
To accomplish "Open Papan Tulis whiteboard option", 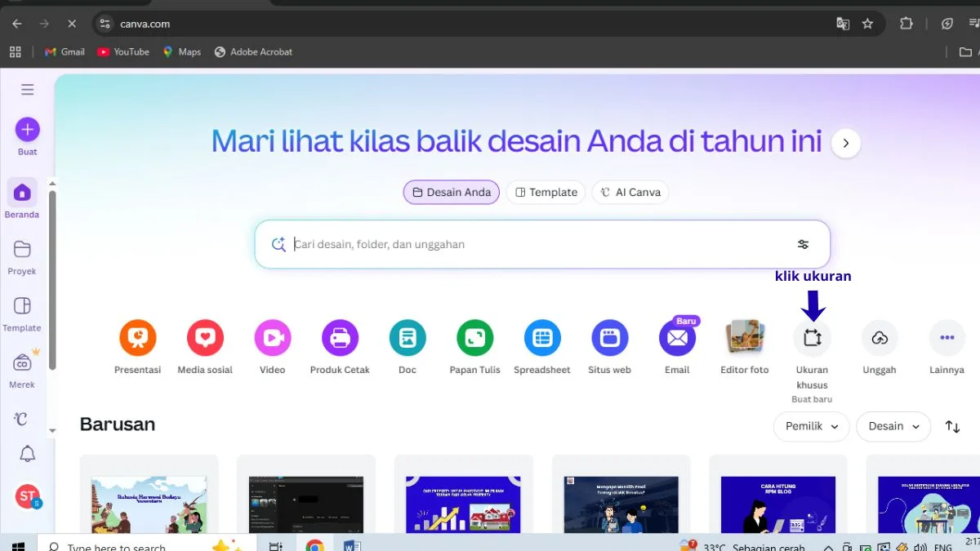I will click(x=474, y=338).
